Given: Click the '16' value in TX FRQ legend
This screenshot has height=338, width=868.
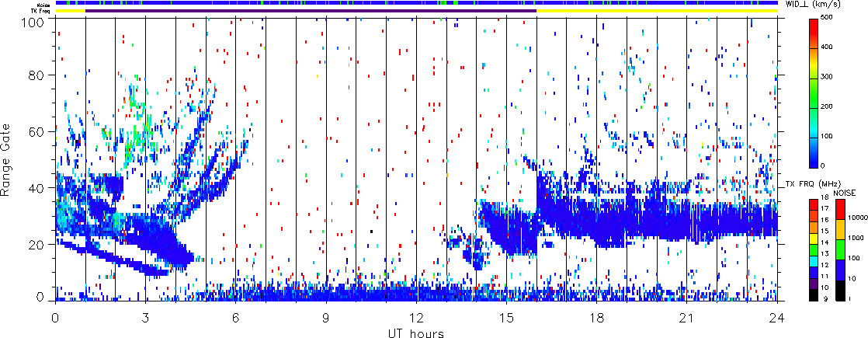Looking at the screenshot, I should click(825, 219).
